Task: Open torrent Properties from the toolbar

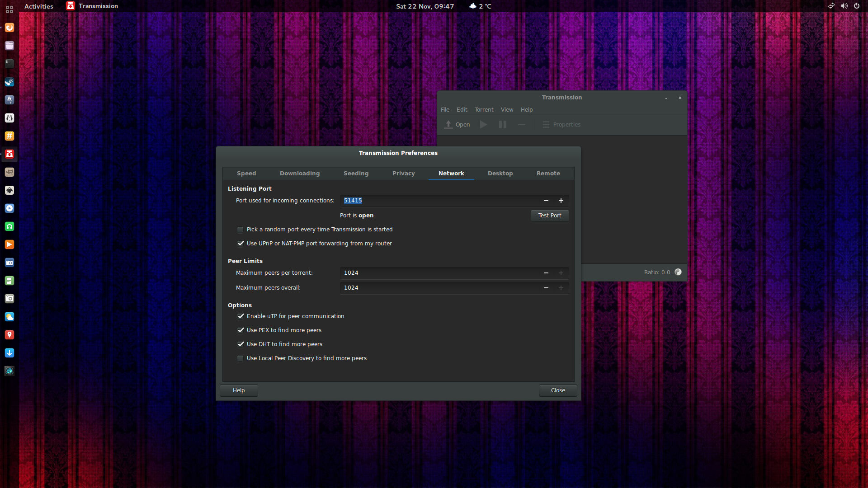Action: [561, 124]
